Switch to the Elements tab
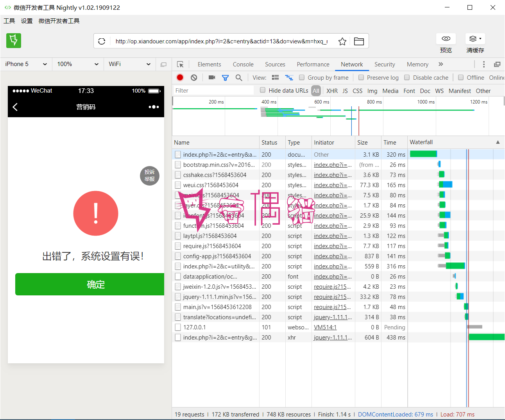Screen dimensions: 505x420 click(x=209, y=64)
